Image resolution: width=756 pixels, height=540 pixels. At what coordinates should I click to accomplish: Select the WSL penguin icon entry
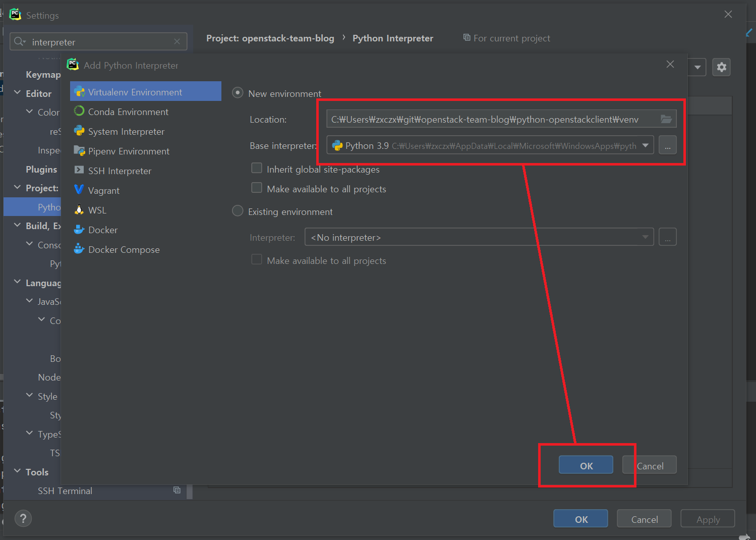click(x=79, y=209)
